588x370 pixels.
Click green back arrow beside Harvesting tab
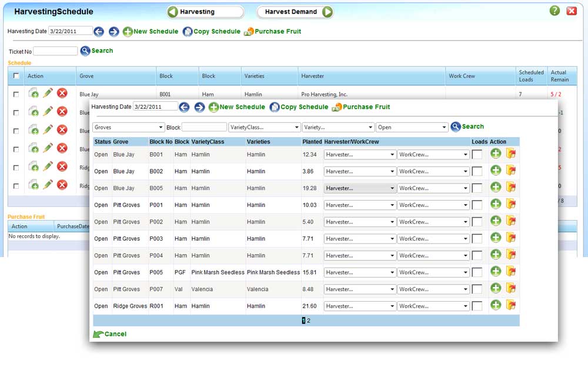pyautogui.click(x=172, y=12)
